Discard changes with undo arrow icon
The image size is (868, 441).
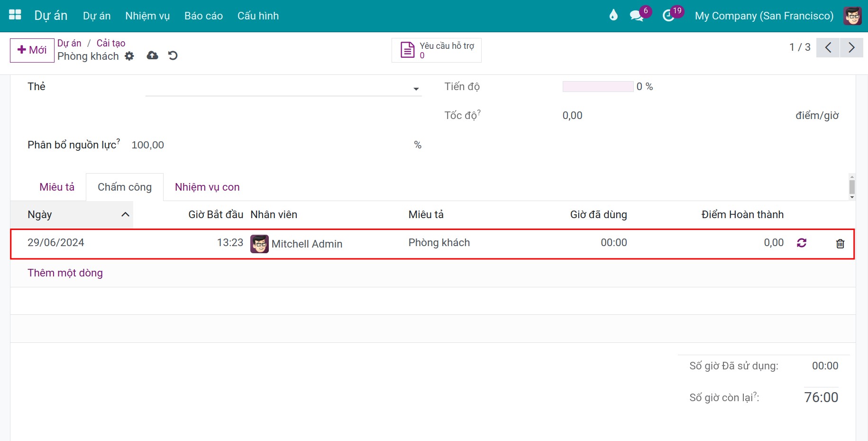(x=173, y=55)
